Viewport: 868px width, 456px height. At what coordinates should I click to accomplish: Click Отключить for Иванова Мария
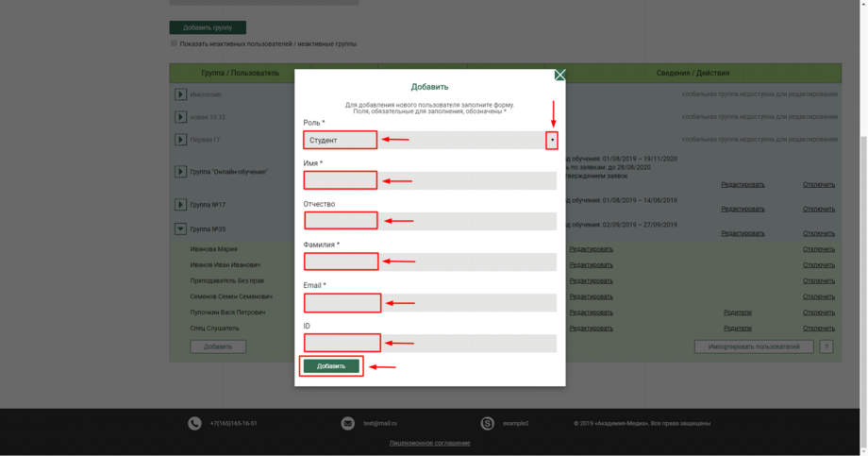(819, 249)
